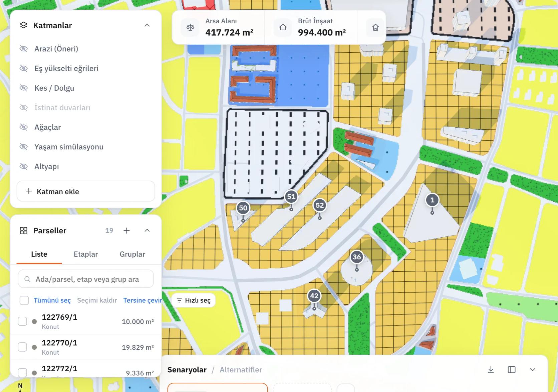Check parcel 122769/1 checkbox

[x=22, y=321]
